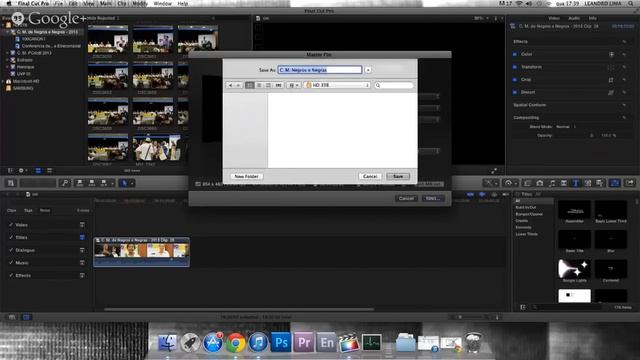Open the Generators browser icon

click(587, 183)
